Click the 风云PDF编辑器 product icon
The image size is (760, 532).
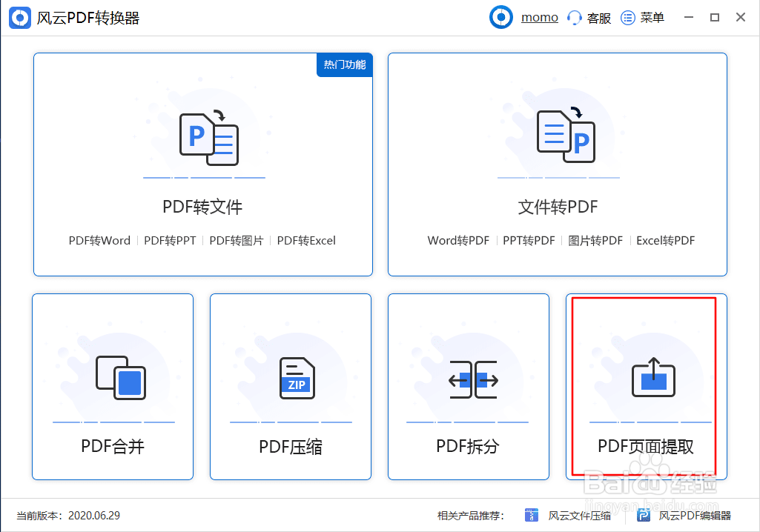pos(643,515)
